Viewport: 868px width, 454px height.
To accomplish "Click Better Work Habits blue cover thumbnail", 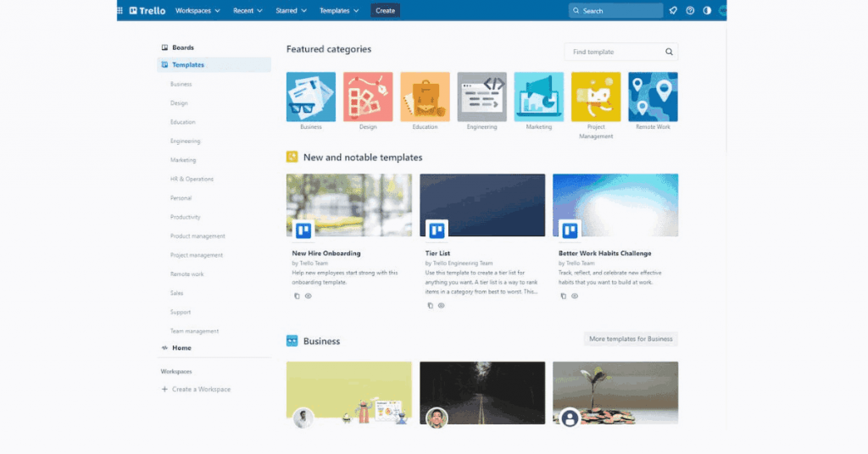I will coord(615,205).
